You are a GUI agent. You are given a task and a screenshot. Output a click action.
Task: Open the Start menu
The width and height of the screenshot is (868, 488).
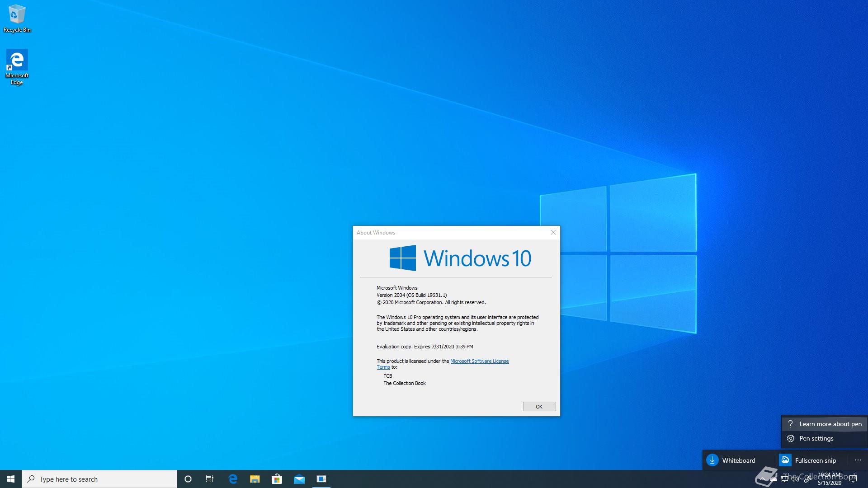coord(11,479)
